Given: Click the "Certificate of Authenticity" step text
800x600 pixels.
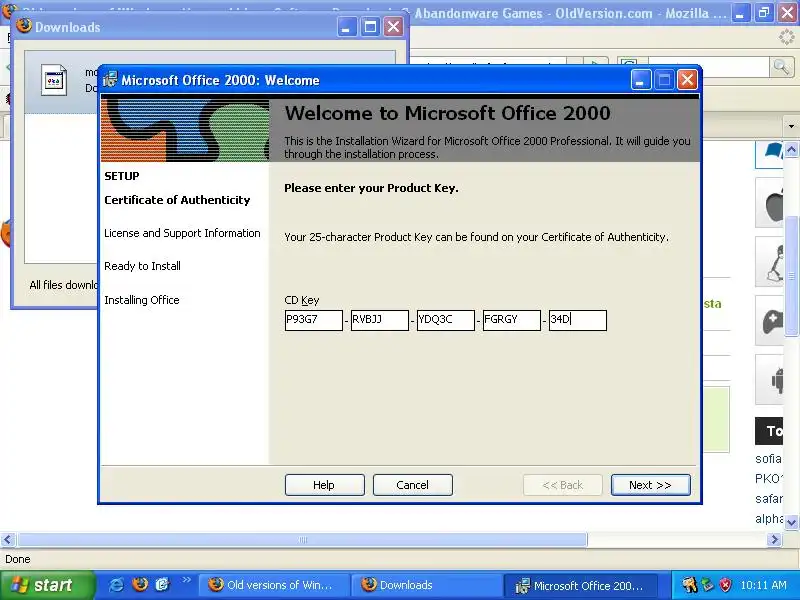Looking at the screenshot, I should pyautogui.click(x=177, y=200).
